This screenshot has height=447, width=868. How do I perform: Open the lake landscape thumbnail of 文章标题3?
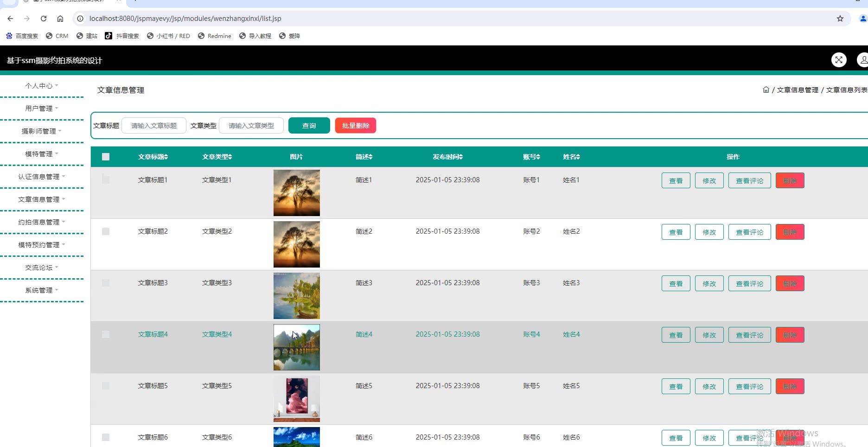[x=297, y=296]
